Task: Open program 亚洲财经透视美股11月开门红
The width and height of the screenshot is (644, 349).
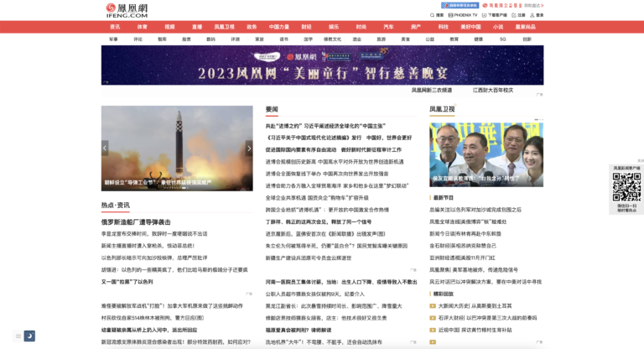Action: [462, 258]
